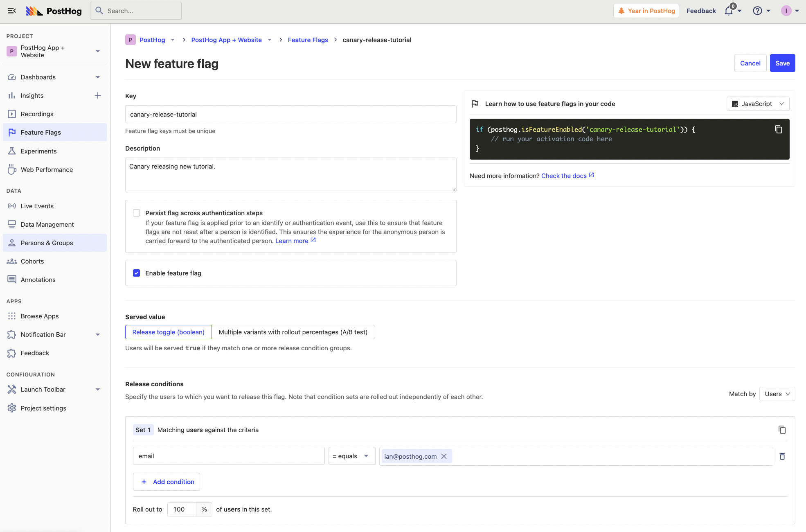
Task: Go to Experiments in sidebar
Action: click(38, 151)
